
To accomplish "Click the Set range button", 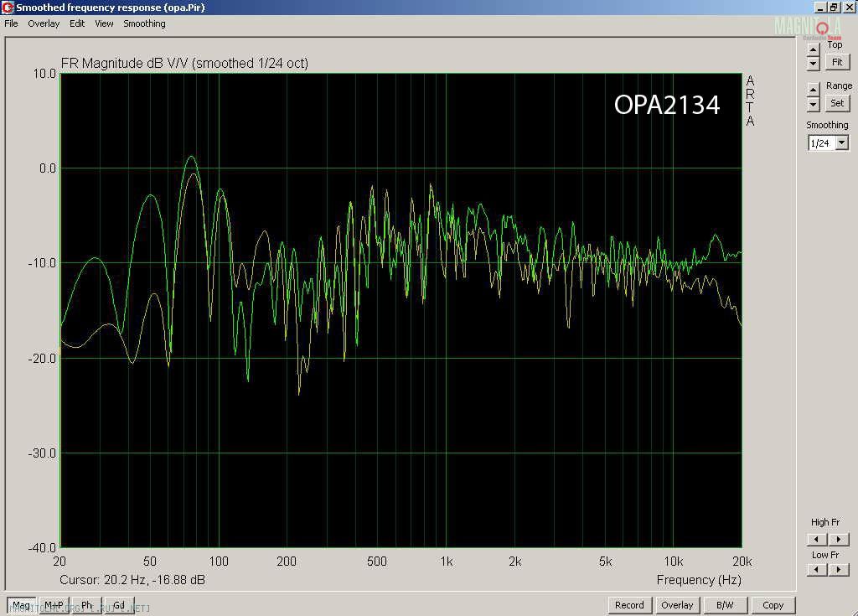I will coord(837,103).
